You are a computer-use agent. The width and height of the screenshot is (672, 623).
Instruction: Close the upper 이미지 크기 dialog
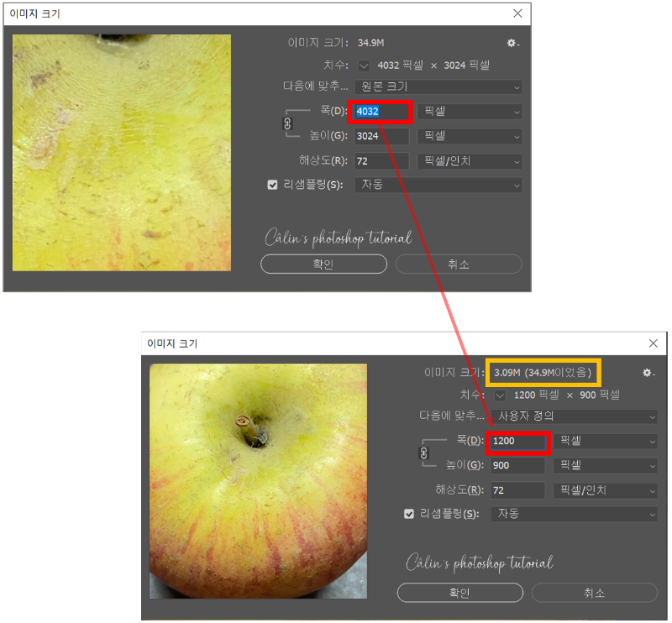coord(517,13)
